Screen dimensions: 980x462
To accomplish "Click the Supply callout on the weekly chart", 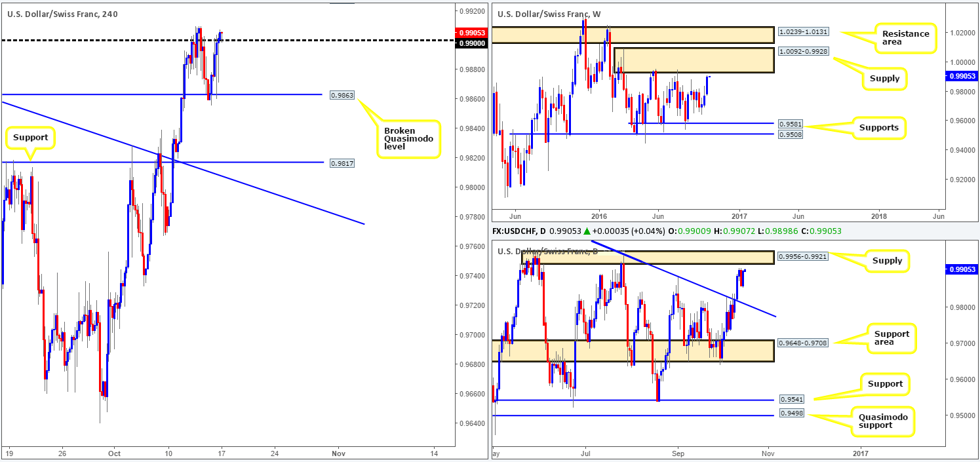I will 885,80.
